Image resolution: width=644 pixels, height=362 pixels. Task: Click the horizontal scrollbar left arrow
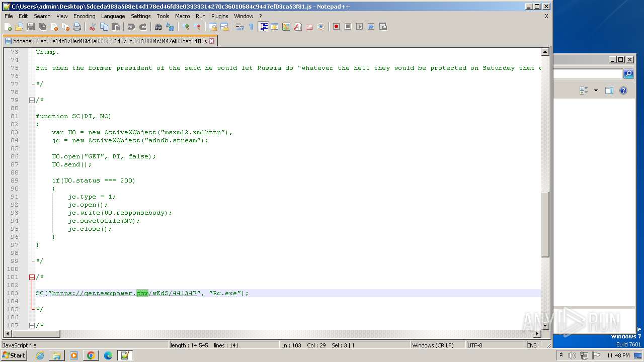click(x=8, y=333)
